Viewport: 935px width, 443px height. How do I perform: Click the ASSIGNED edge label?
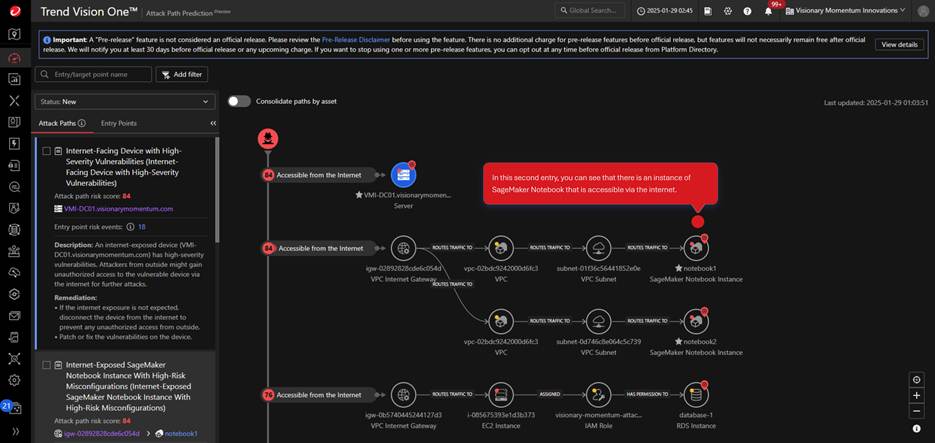[x=550, y=394]
